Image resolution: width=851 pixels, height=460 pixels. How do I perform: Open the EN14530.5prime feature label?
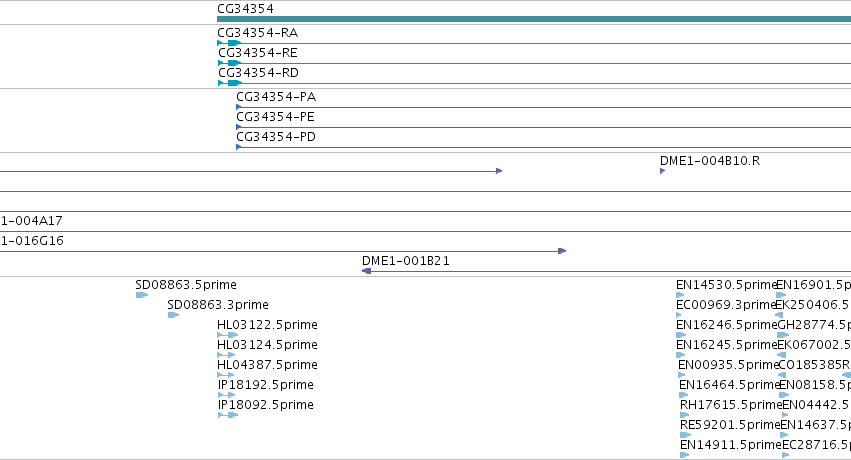coord(727,285)
